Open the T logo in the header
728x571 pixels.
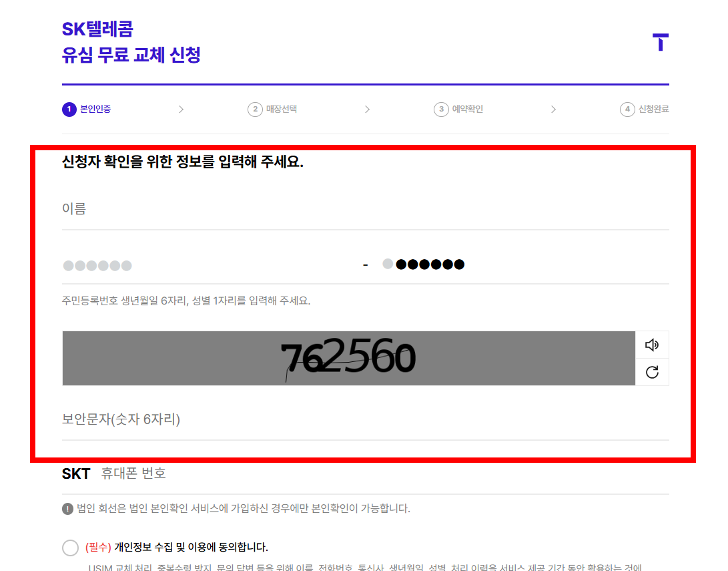coord(660,42)
